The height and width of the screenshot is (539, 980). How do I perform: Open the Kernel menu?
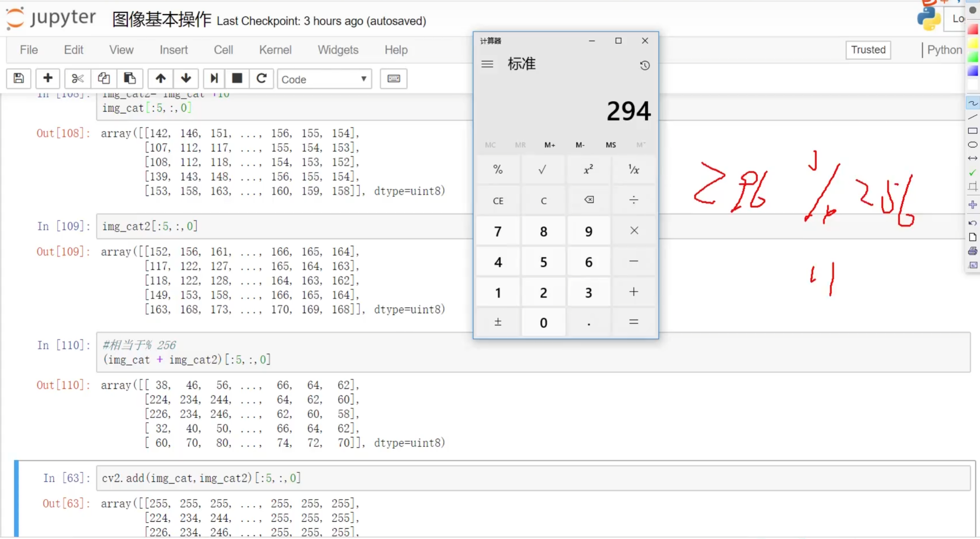(275, 50)
